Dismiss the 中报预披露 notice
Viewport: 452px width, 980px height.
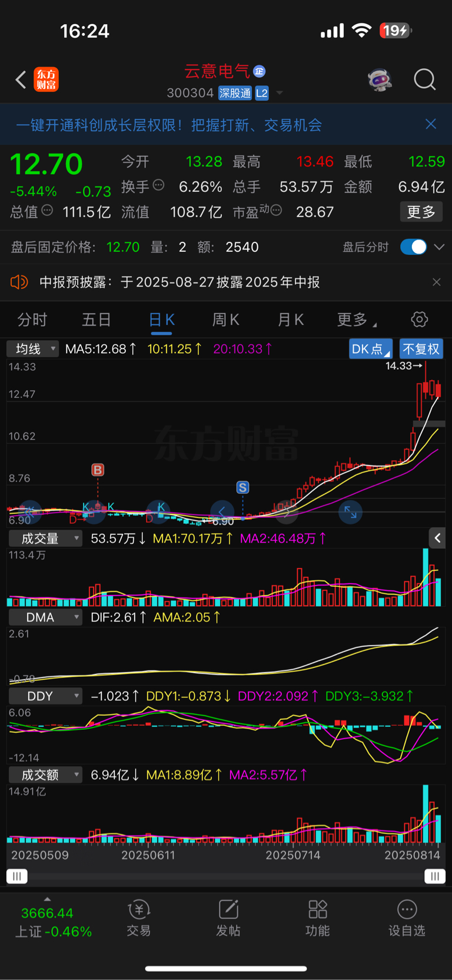pyautogui.click(x=437, y=283)
